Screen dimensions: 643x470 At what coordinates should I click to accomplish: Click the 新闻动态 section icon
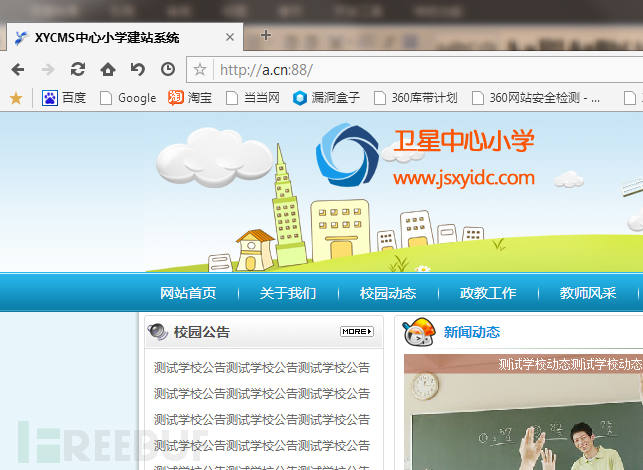[x=419, y=332]
